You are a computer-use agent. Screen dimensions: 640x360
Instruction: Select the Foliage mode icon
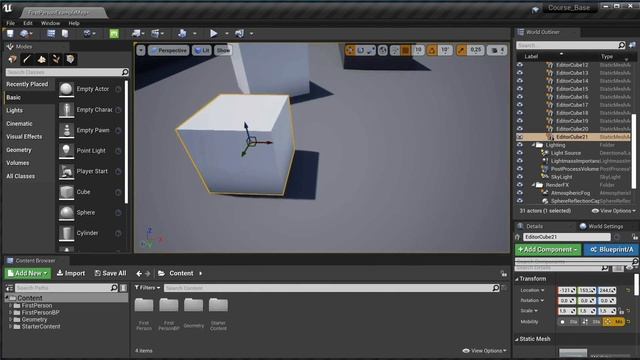56,59
